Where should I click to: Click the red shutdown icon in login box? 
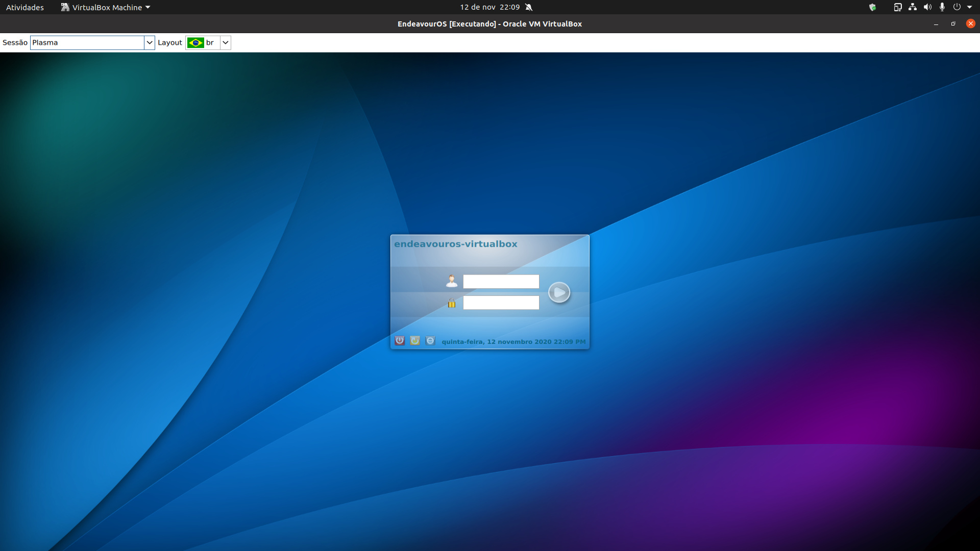click(400, 341)
